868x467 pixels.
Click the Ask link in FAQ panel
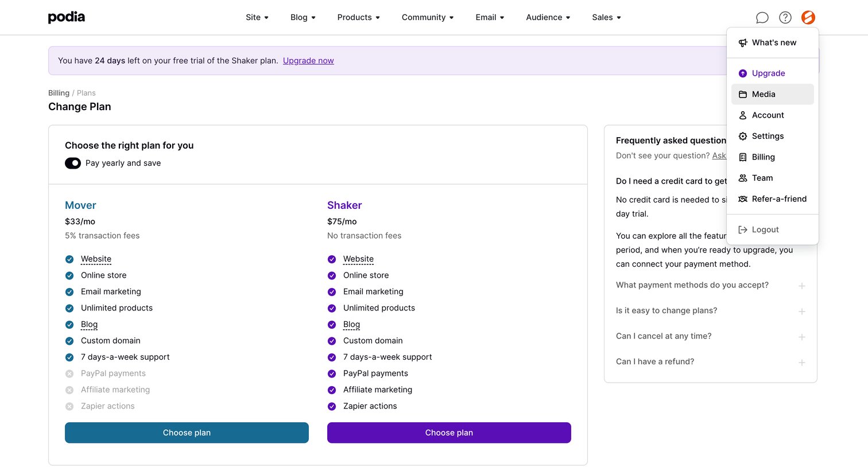coord(719,156)
